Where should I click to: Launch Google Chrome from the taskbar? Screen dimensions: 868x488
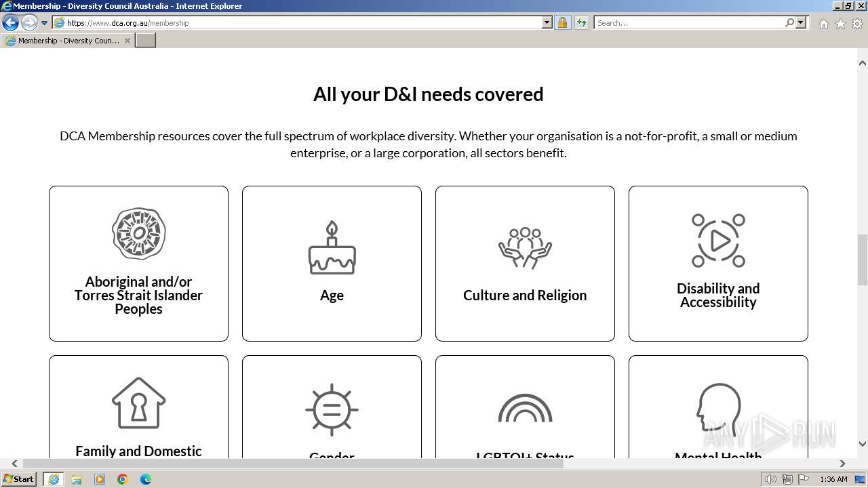(x=123, y=479)
